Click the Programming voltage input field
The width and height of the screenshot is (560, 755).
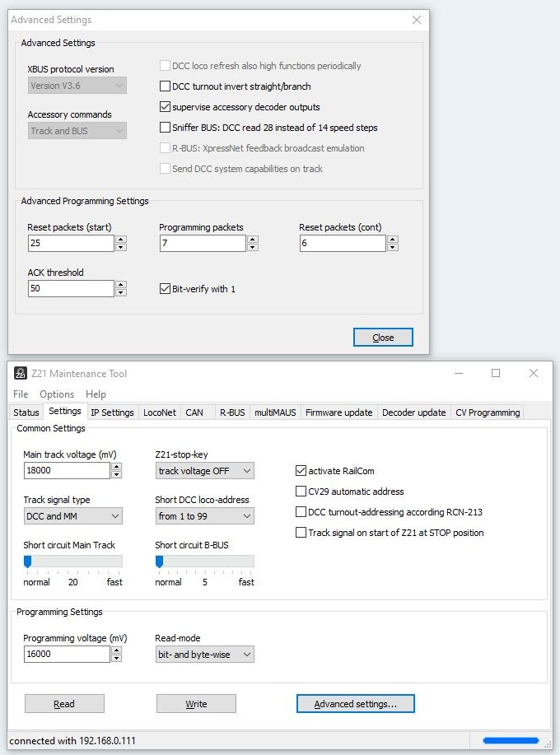67,654
